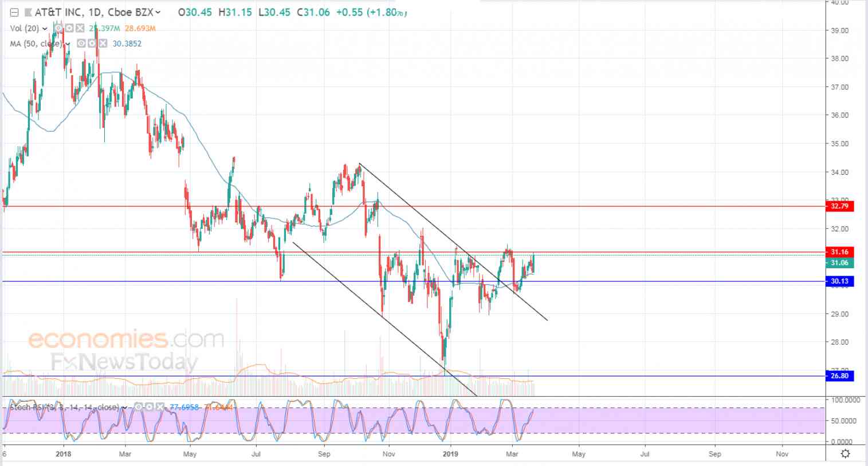Remove the MA (50, close) indicator with X icon
Screen dimensions: 868x466
pos(103,44)
